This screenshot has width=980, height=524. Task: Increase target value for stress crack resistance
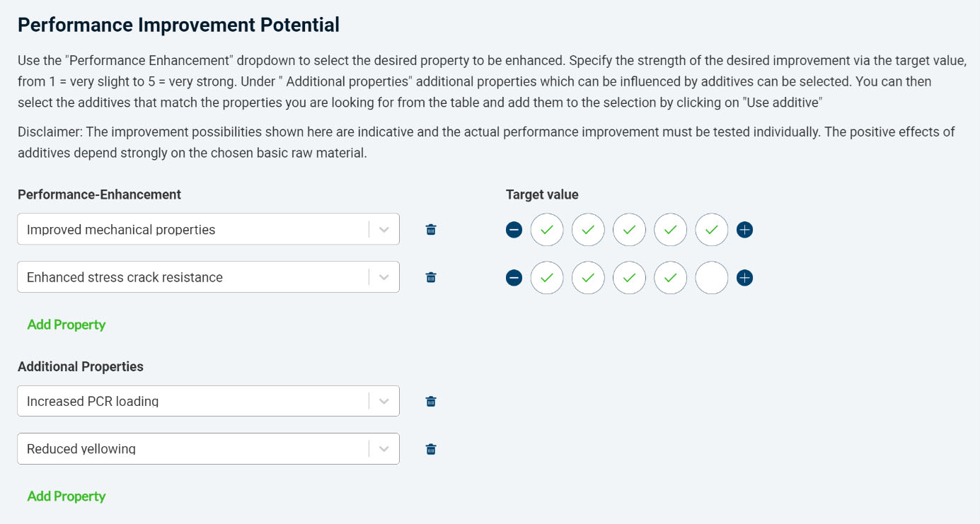tap(744, 277)
